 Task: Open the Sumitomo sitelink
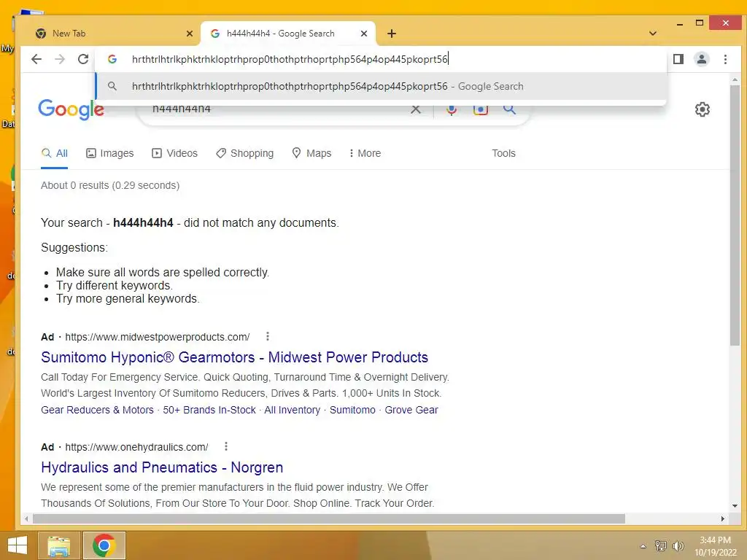352,410
